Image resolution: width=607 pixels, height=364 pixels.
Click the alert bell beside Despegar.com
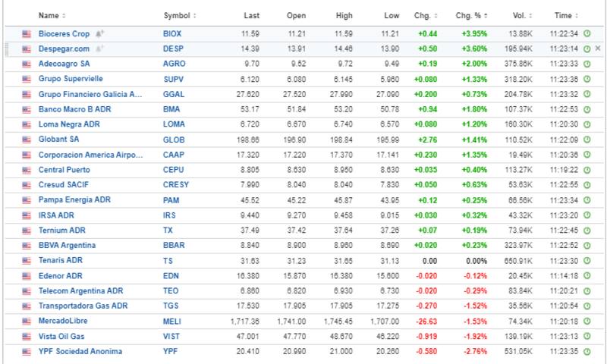(99, 49)
